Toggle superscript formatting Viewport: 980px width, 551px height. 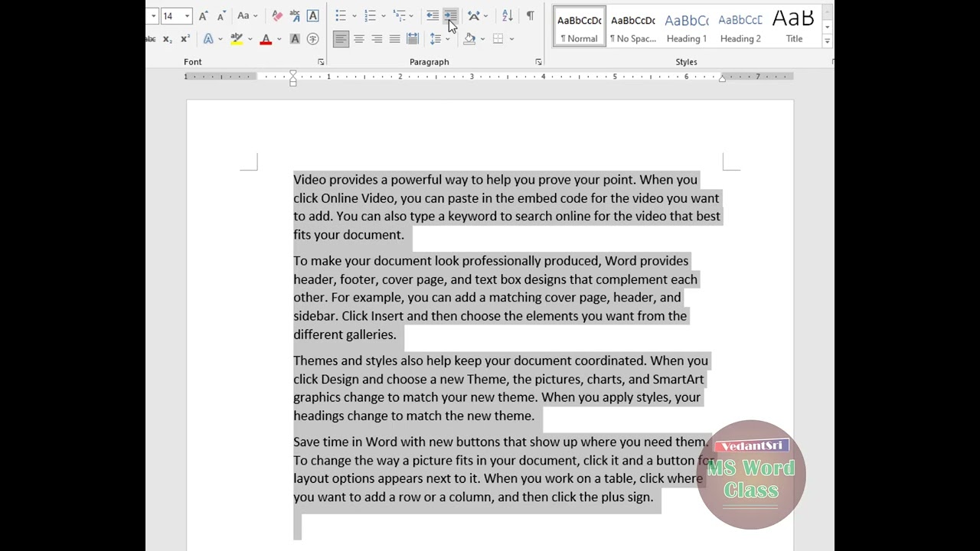point(185,39)
